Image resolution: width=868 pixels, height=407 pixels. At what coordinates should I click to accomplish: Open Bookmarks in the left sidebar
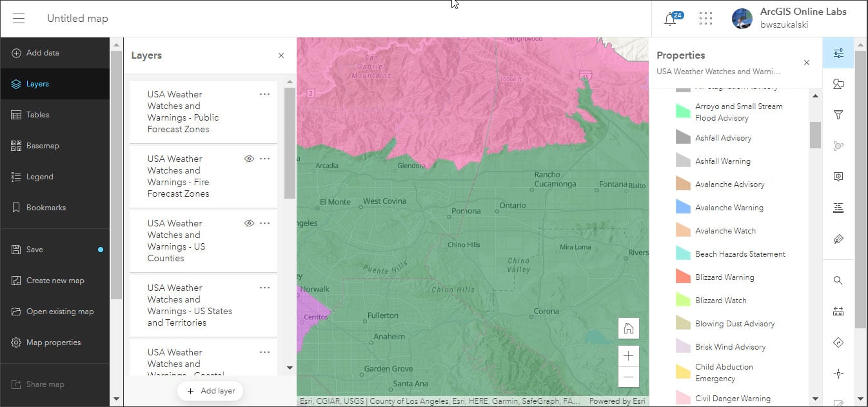tap(55, 208)
